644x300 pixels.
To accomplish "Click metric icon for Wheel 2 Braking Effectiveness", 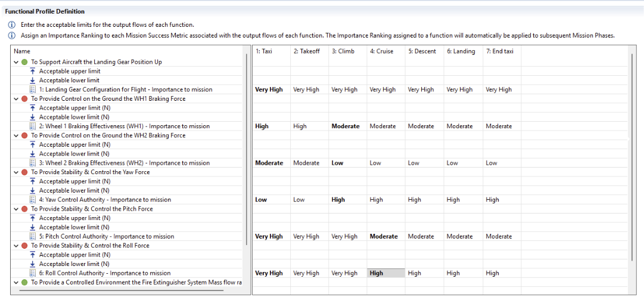I will coord(33,163).
